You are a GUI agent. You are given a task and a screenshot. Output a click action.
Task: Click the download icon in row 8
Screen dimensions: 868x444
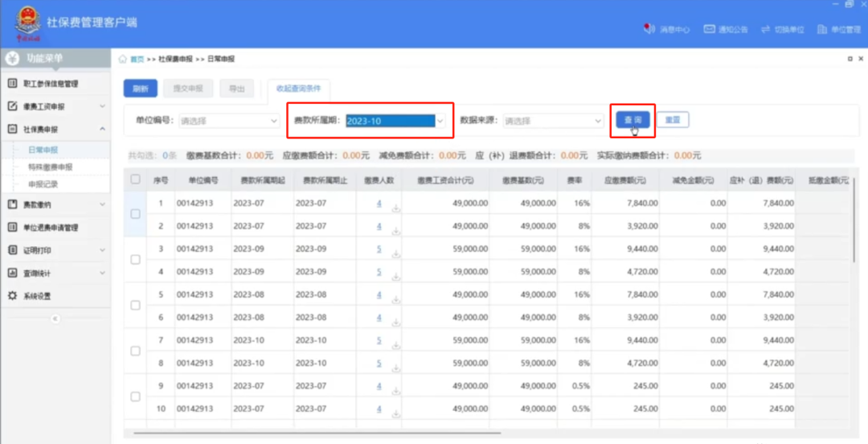[x=395, y=368]
